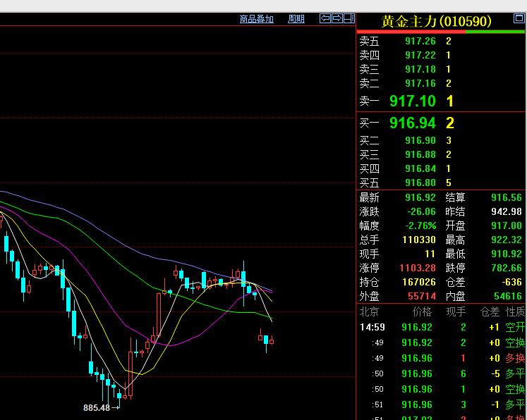This screenshot has height=420, width=527.
Task: Click the 价格 column header in tick list
Action: tap(422, 312)
